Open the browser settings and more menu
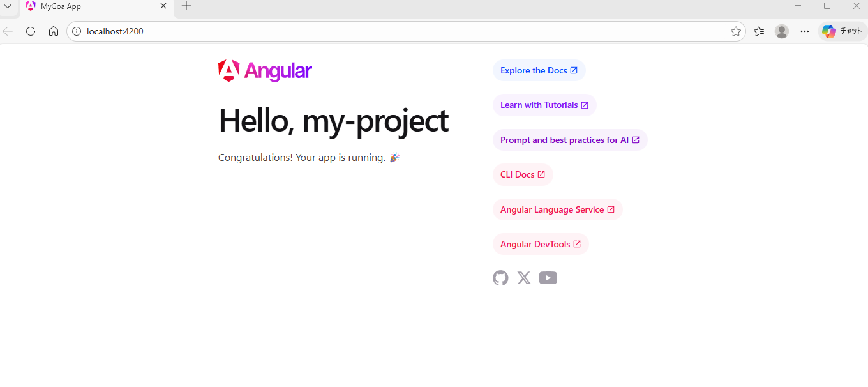Image resolution: width=868 pixels, height=387 pixels. click(805, 31)
